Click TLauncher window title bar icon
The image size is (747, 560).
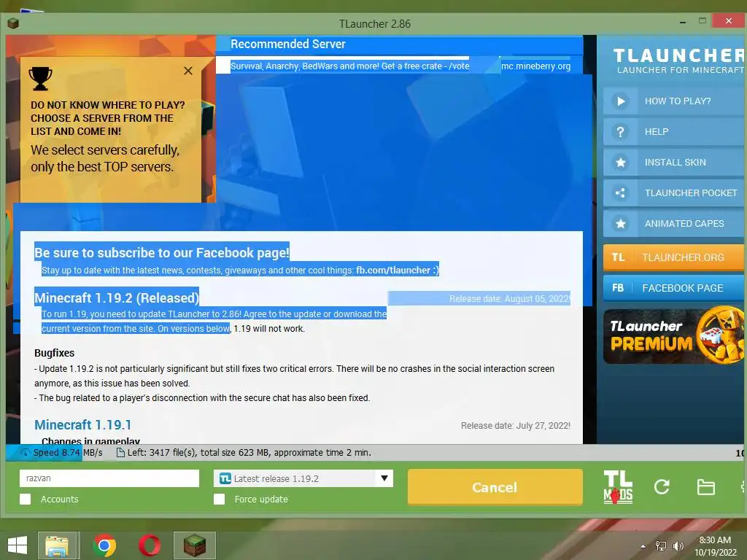coord(13,23)
